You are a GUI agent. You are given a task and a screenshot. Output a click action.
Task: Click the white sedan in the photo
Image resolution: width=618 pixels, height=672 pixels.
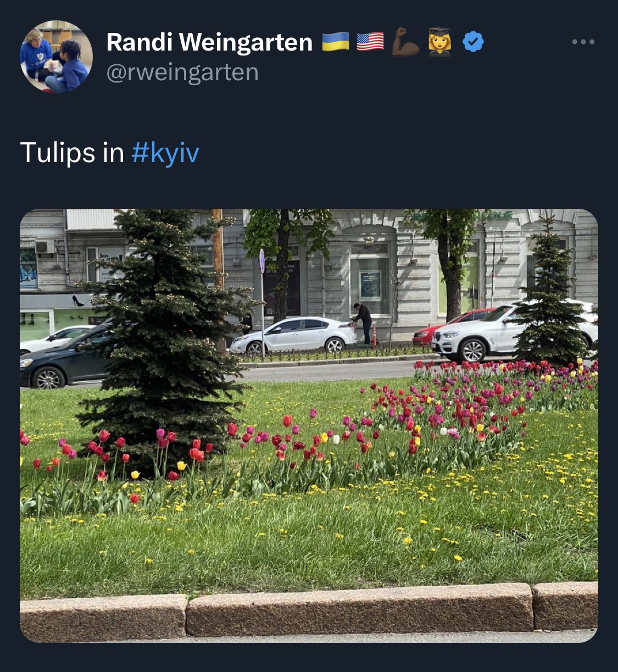[x=293, y=335]
